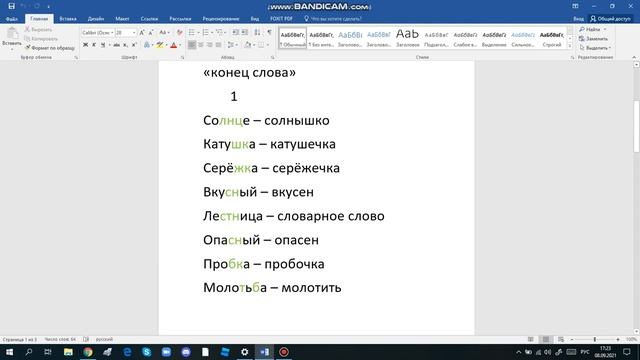
Task: Apply numbered list
Action: point(206,33)
